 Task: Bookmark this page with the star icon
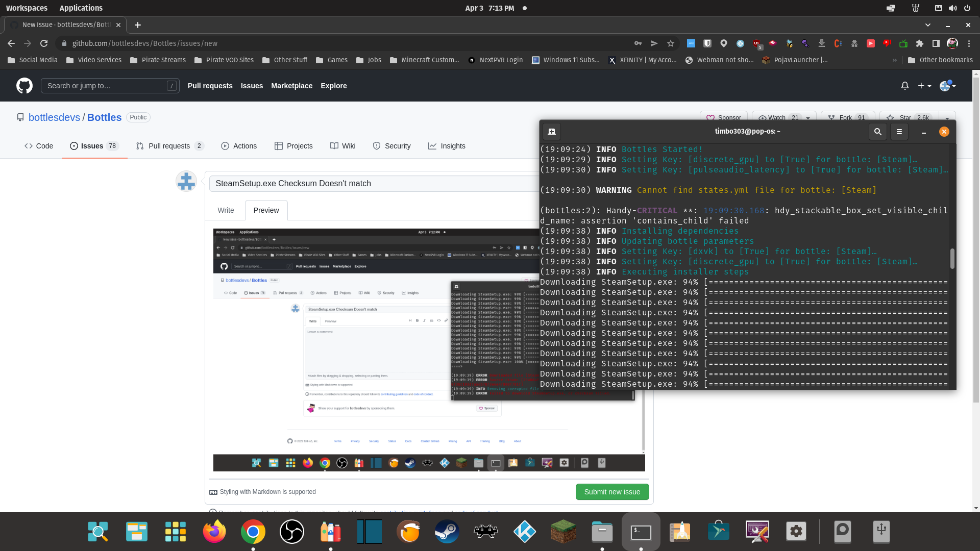(x=671, y=43)
